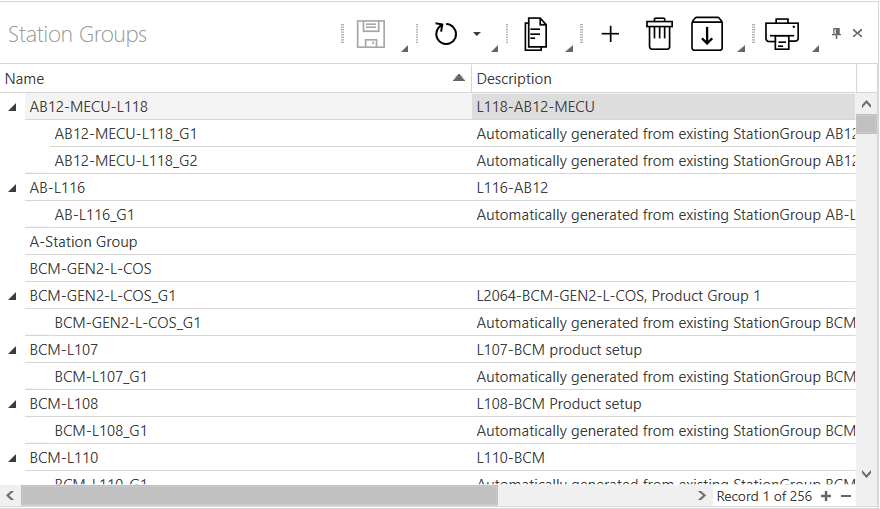Select the AB12-MECU-L118 row
This screenshot has height=509, width=880.
coord(440,107)
